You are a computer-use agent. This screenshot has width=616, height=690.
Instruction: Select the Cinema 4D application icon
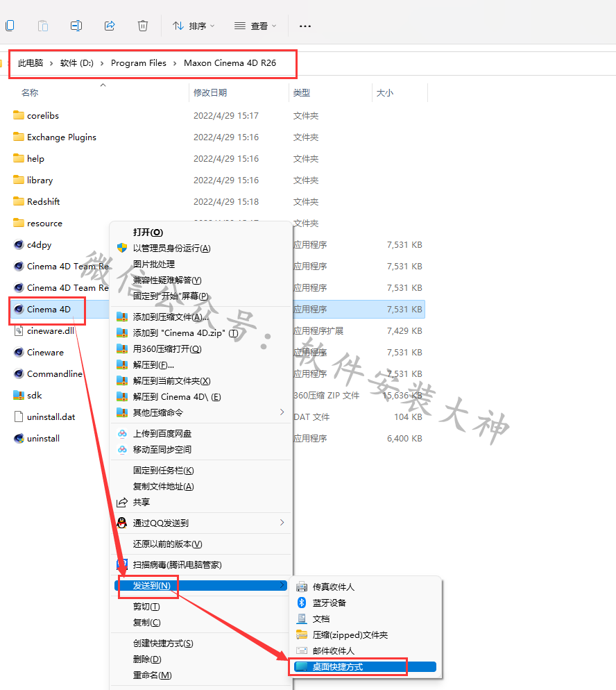click(19, 310)
